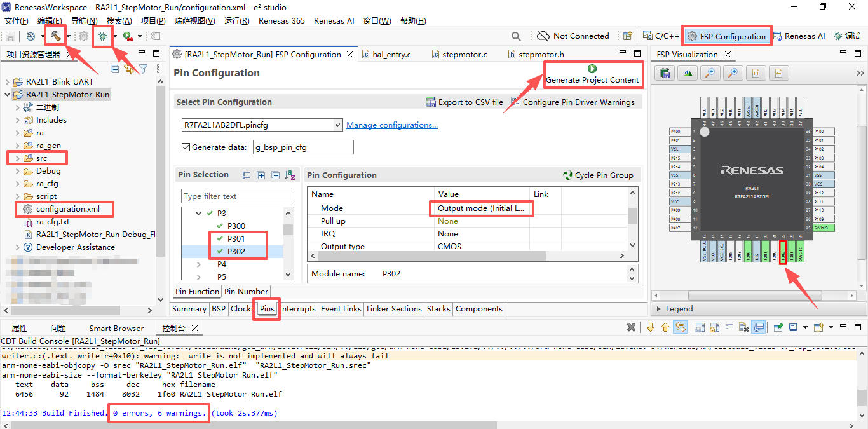Open the Smart Browser bottom tab
The image size is (868, 429).
[x=116, y=329]
